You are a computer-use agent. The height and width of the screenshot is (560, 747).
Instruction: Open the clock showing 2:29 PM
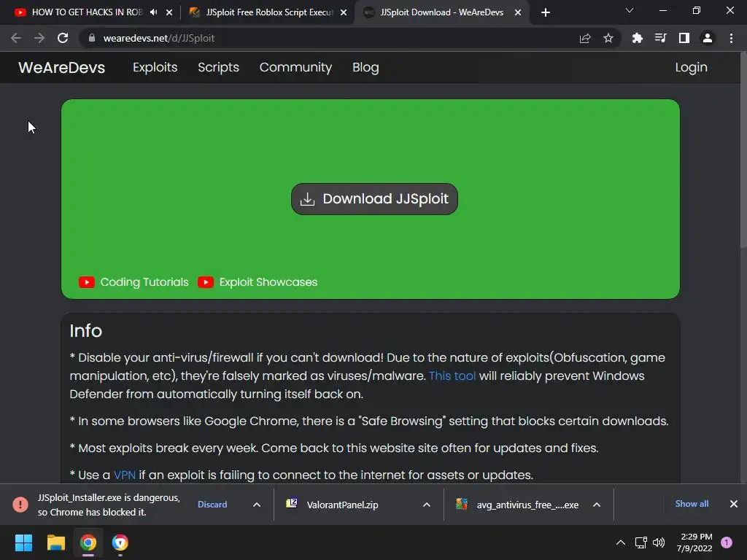(694, 542)
